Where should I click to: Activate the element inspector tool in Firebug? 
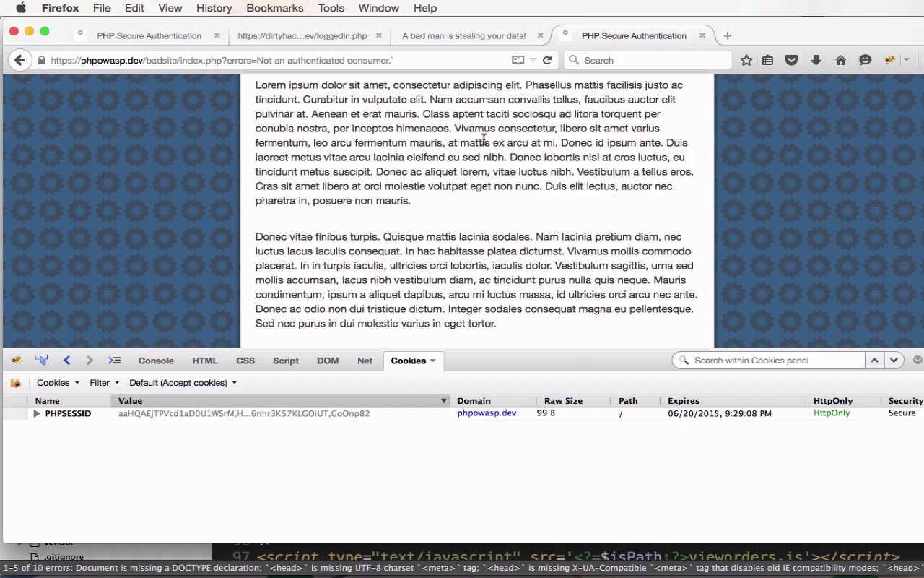[x=41, y=360]
